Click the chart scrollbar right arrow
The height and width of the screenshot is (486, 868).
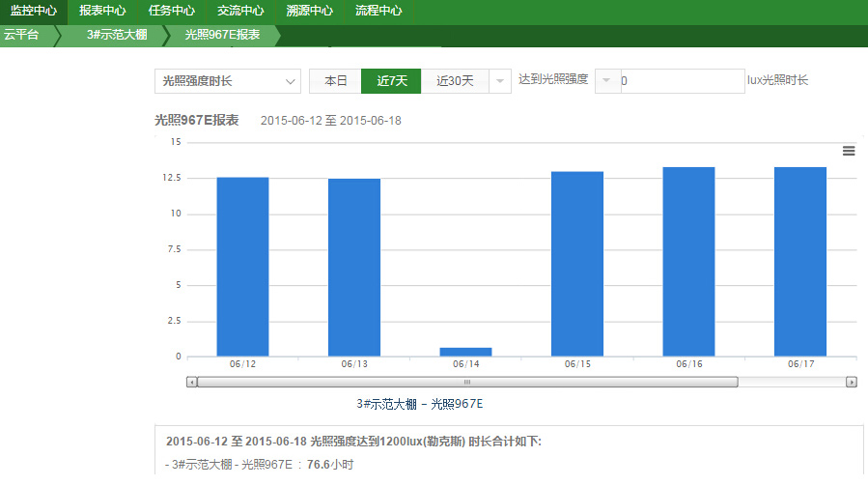852,382
